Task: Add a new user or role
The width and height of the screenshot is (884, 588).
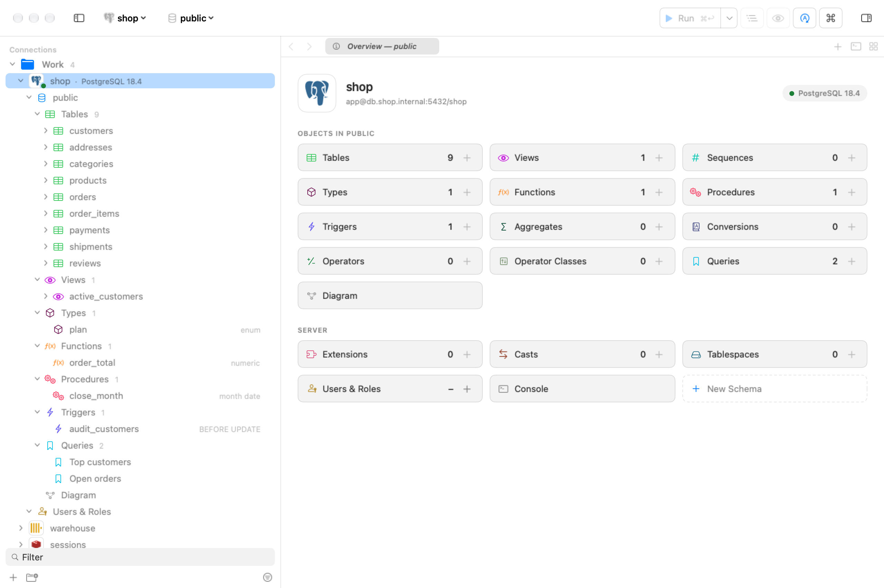Action: (467, 389)
